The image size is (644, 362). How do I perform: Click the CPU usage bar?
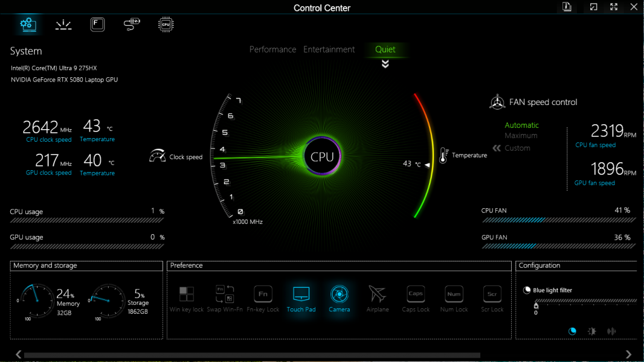[86, 220]
